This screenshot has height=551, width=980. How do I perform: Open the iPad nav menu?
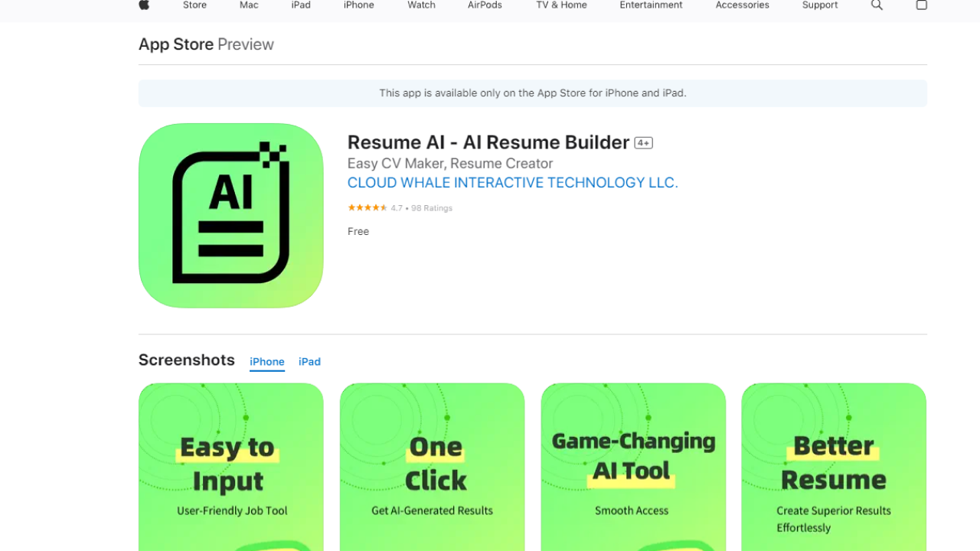301,5
